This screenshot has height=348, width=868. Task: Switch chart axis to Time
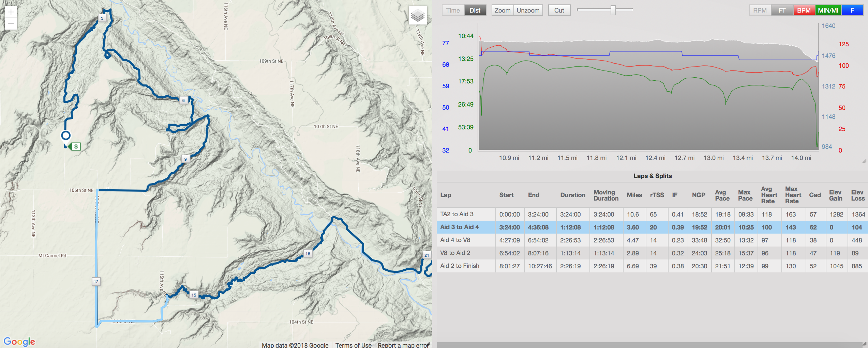(453, 11)
